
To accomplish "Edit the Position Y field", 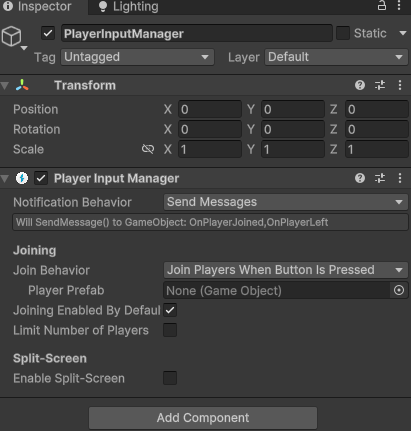I will click(x=293, y=109).
